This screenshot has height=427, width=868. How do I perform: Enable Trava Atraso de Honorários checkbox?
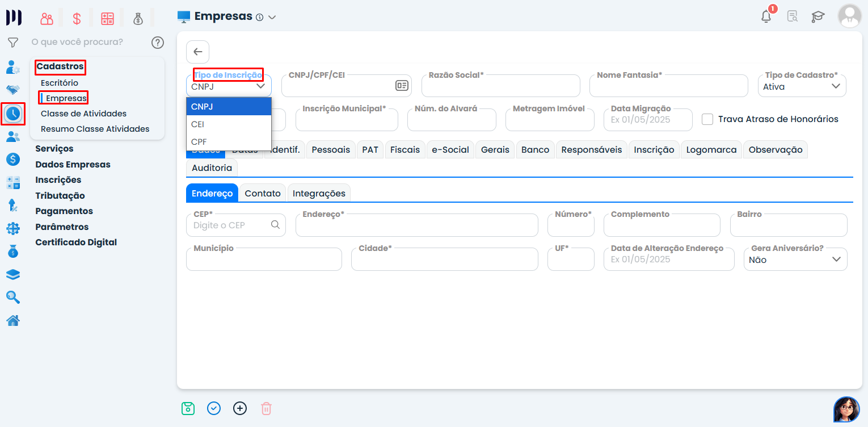707,119
